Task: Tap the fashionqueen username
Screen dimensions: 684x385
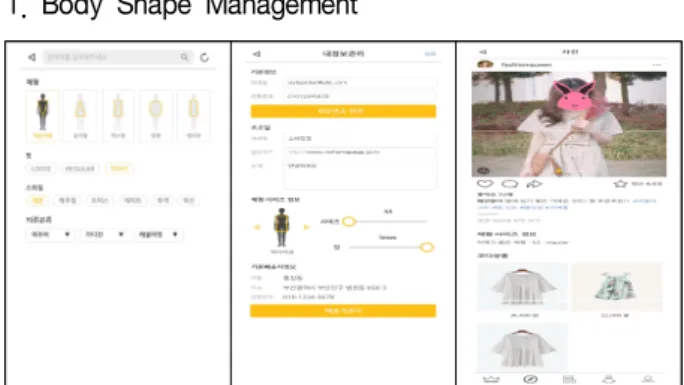Action: coord(526,65)
